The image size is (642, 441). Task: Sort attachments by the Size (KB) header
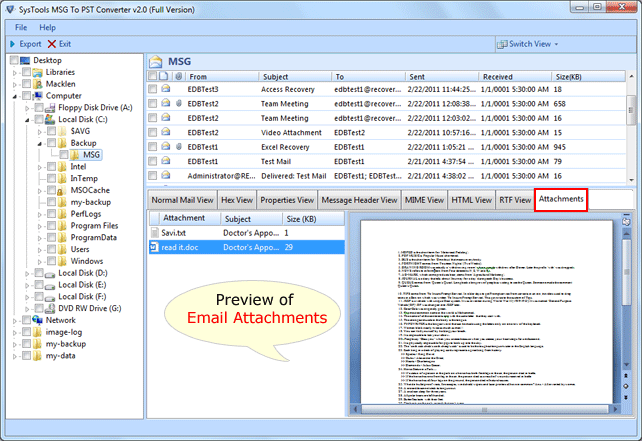point(313,219)
